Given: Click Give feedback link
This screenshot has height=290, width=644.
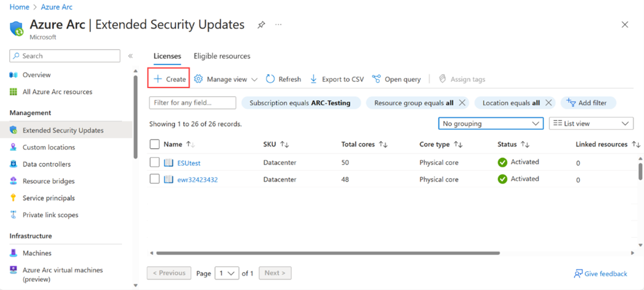Looking at the screenshot, I should point(601,274).
